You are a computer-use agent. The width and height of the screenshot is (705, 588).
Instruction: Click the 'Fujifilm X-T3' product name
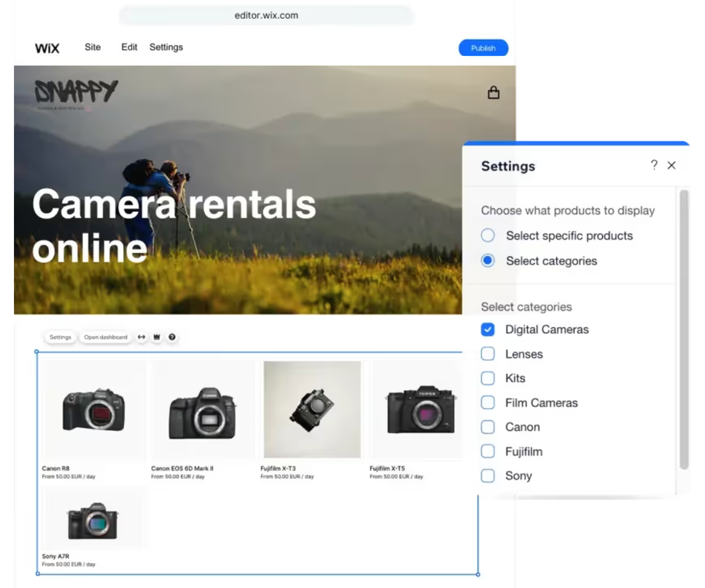tap(278, 468)
